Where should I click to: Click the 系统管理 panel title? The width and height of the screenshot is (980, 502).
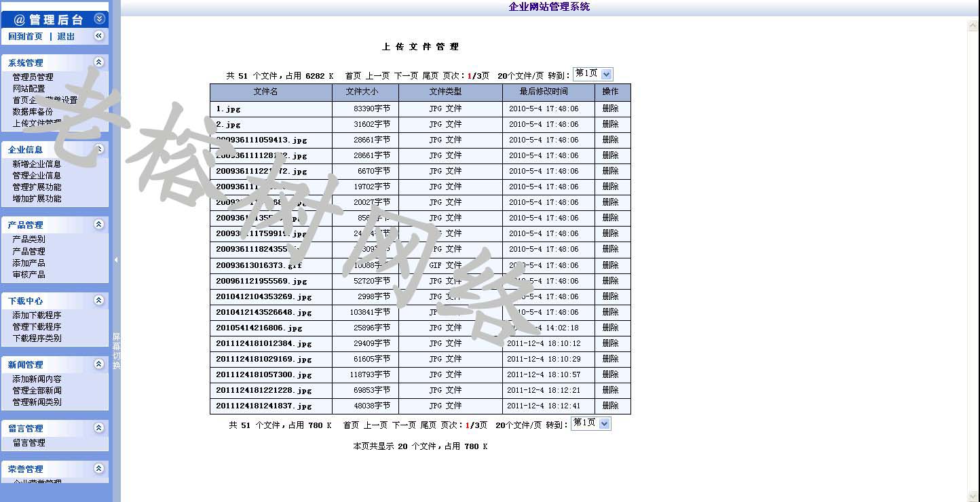point(26,63)
